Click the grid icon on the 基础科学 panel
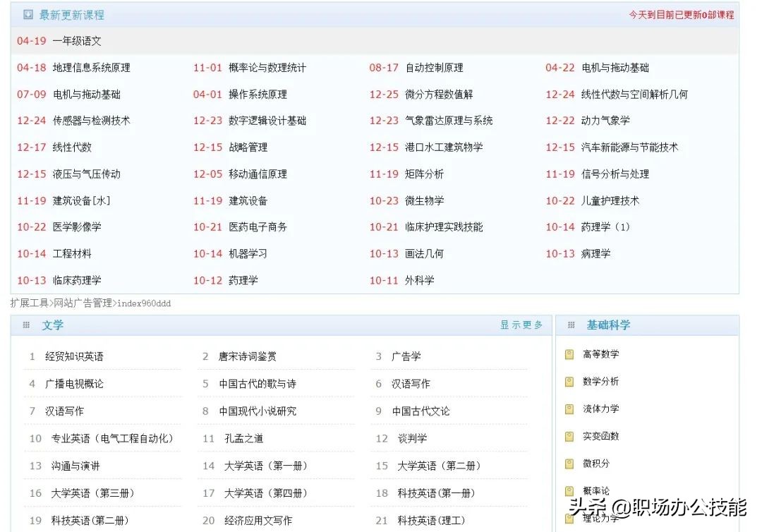This screenshot has width=762, height=532. [570, 325]
